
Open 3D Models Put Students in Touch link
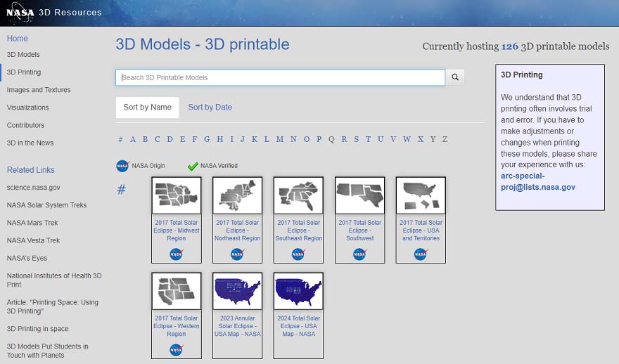tap(47, 351)
